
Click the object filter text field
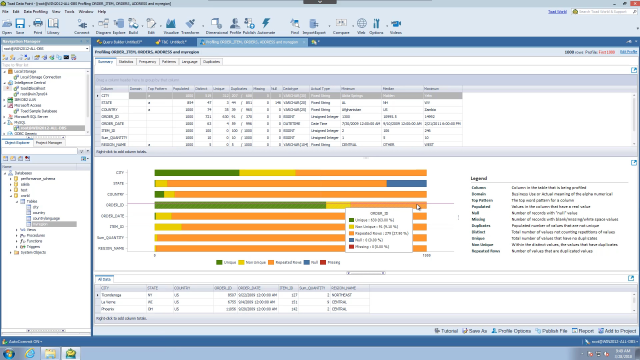tap(39, 151)
